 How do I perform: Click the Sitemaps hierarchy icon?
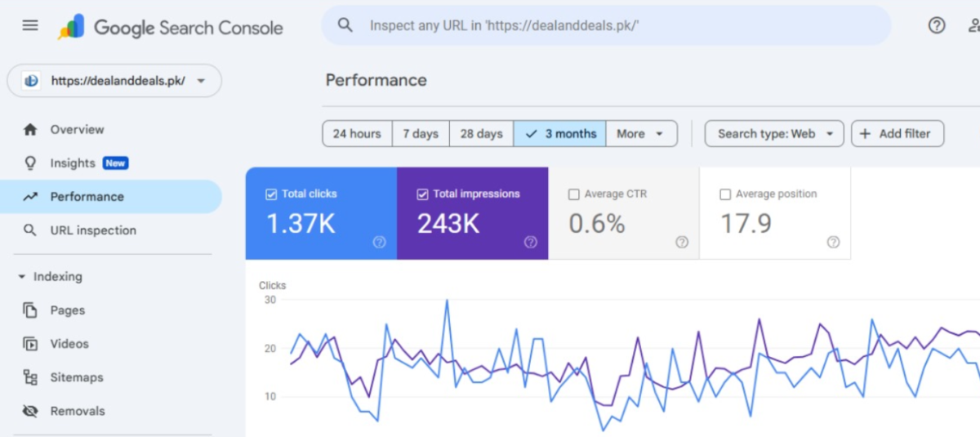coord(30,377)
